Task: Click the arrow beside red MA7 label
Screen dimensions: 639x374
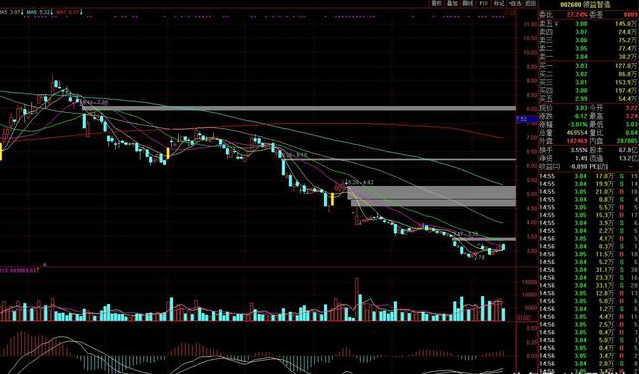Action: tap(82, 13)
